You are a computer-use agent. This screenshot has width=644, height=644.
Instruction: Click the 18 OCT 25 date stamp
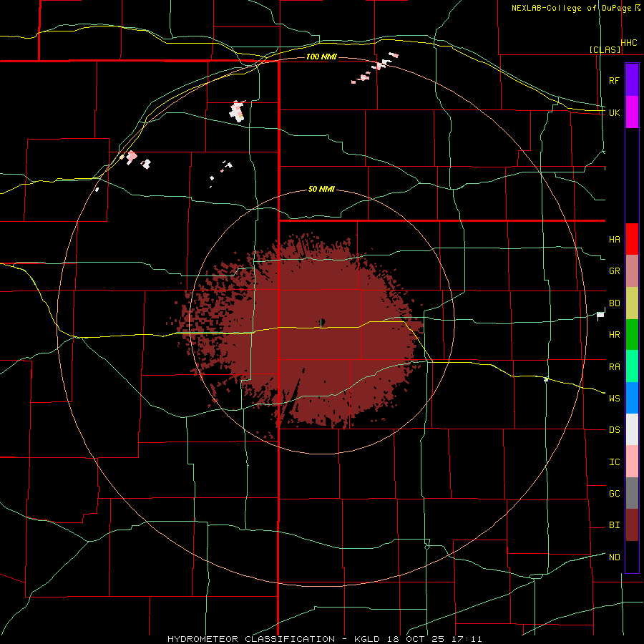419,639
